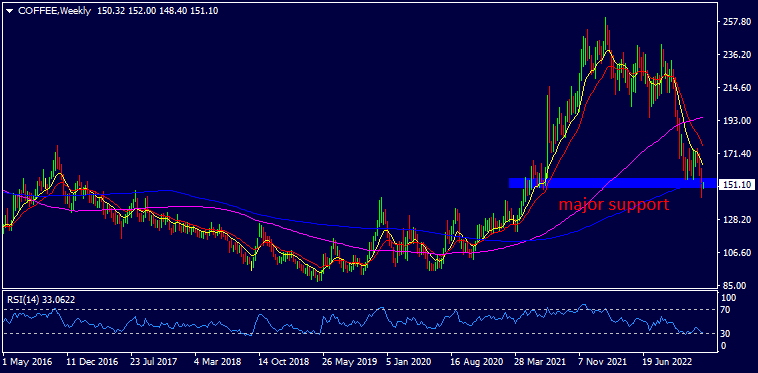
Task: Click the 16 Aug 2020 date label
Action: coord(476,361)
